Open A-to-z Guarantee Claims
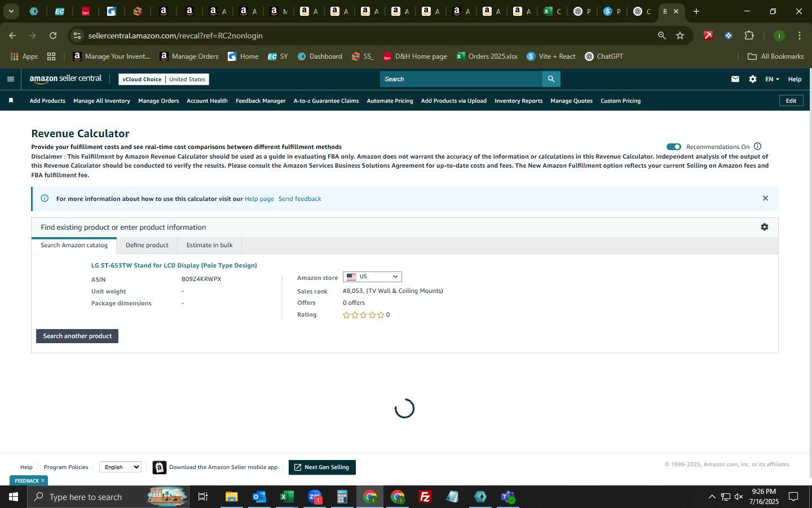Screen dimensions: 812x508 [326, 100]
